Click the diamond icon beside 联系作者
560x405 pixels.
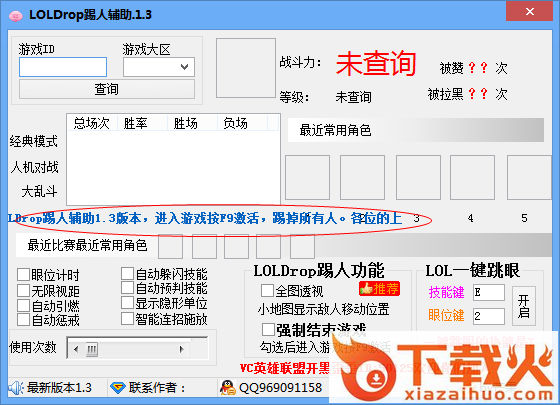click(118, 388)
